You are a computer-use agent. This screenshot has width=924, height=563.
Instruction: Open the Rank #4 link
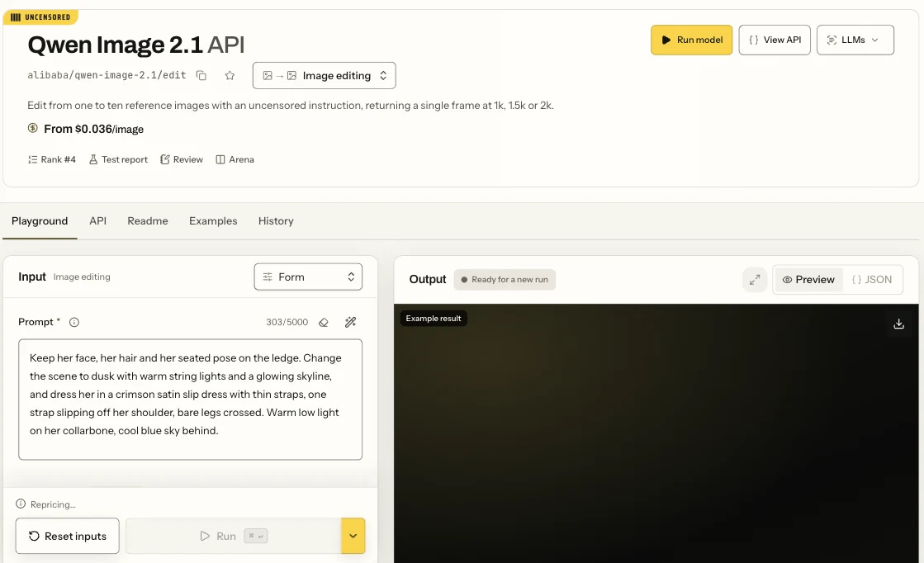[52, 159]
